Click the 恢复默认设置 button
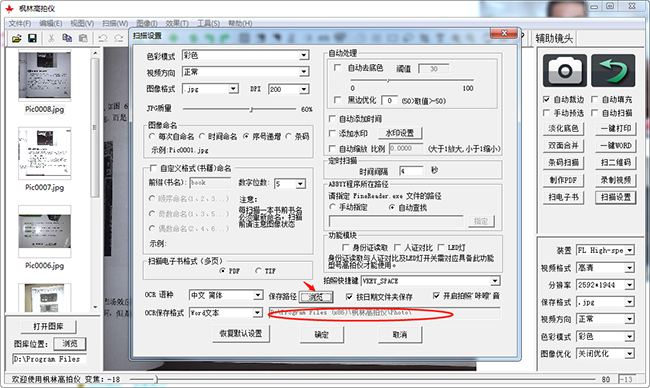650x388 pixels. tap(241, 334)
